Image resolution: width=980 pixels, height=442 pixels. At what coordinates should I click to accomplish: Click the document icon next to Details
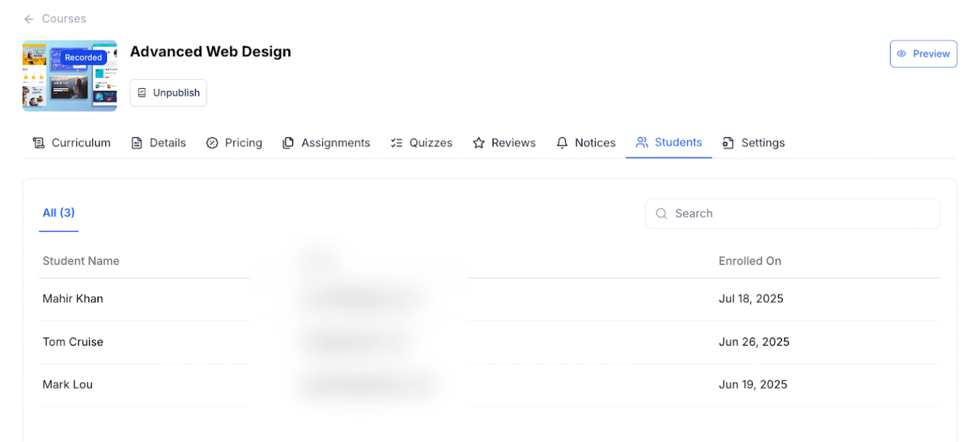tap(137, 142)
